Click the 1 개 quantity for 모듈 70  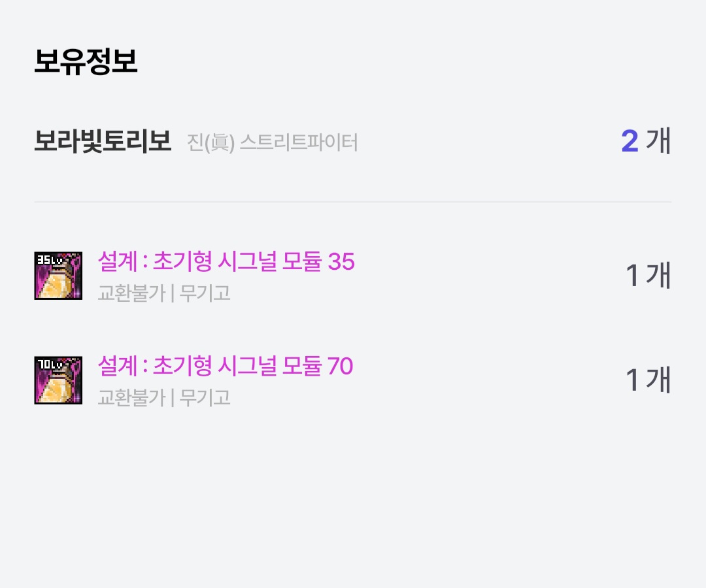click(648, 380)
